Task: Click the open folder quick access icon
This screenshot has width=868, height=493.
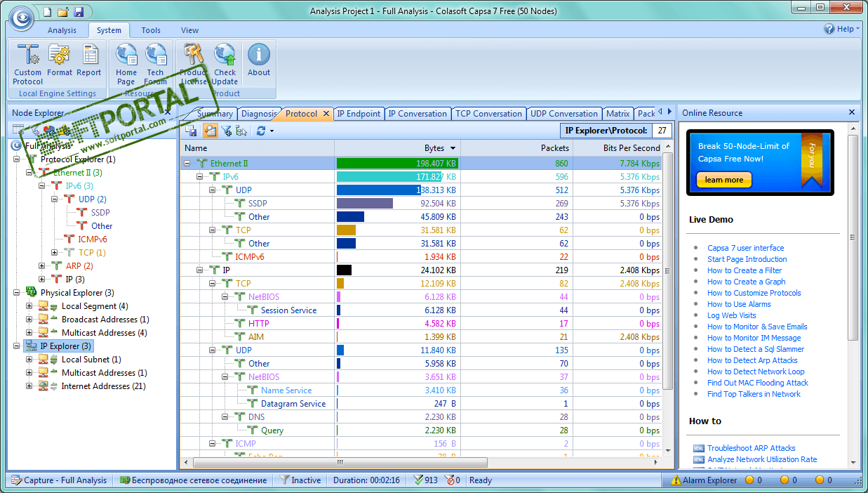Action: (x=62, y=11)
